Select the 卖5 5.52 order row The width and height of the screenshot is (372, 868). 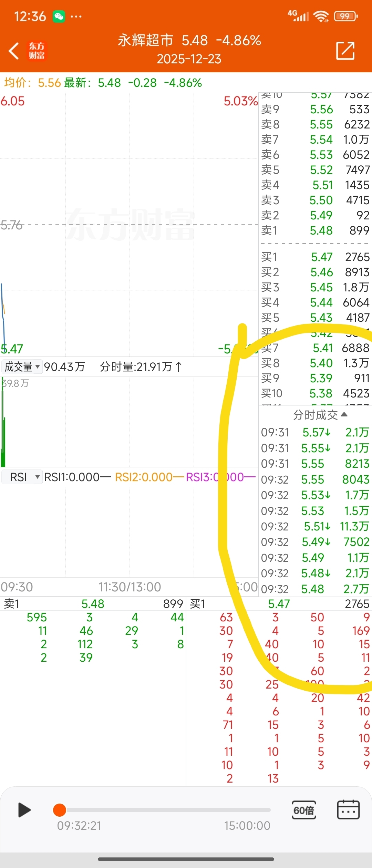(x=315, y=169)
